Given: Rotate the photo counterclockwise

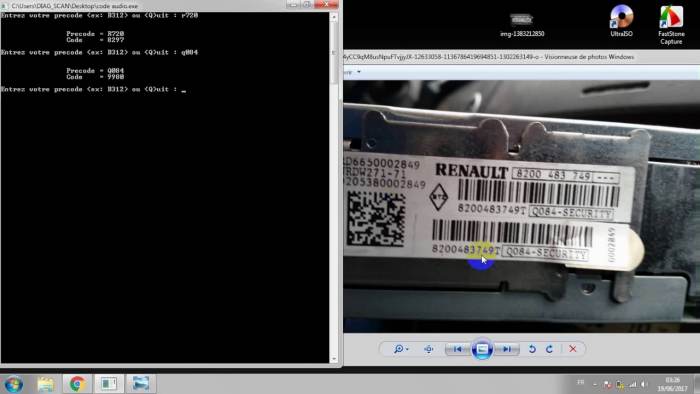Looking at the screenshot, I should coord(532,349).
